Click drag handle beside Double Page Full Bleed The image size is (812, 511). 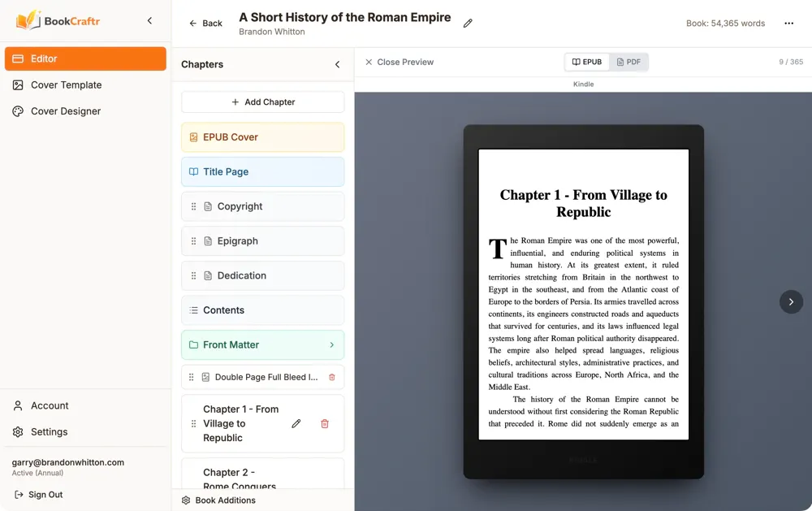pos(191,377)
